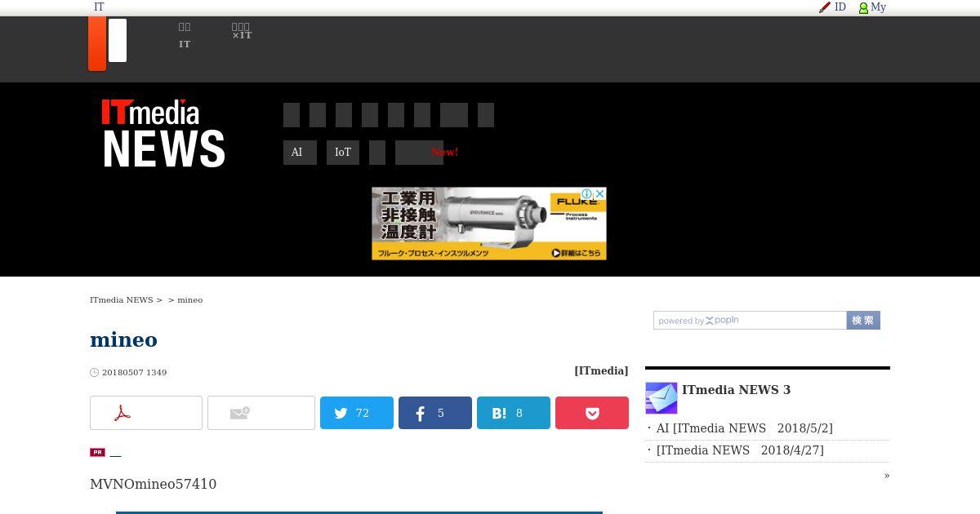980x514 pixels.
Task: Focus the popIn search input field
Action: pos(750,321)
